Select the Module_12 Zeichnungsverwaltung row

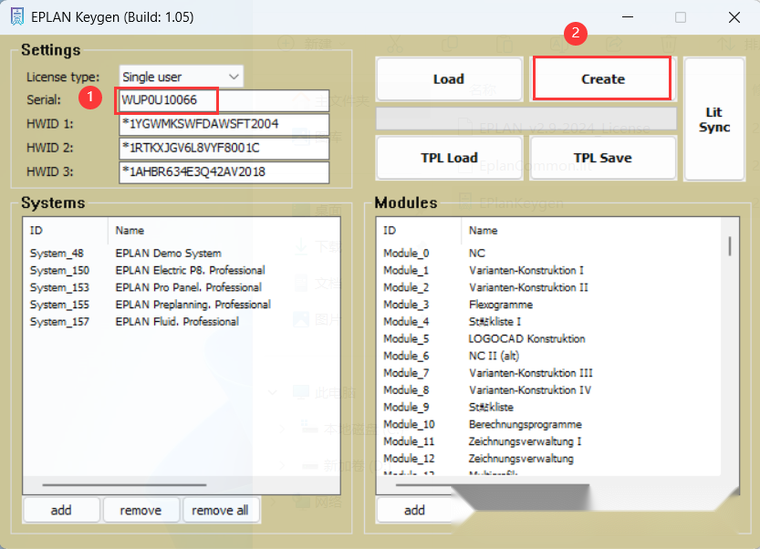tap(549, 458)
